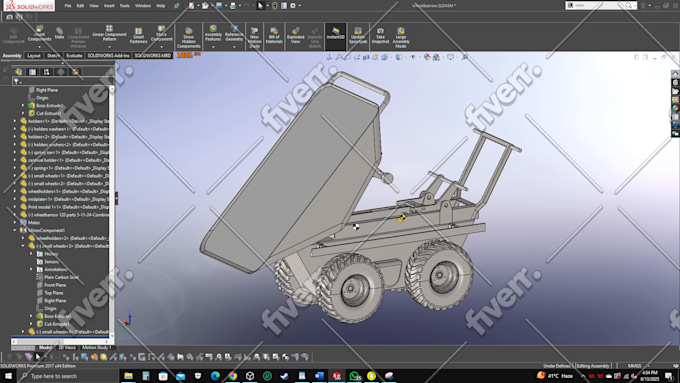
Task: Expand the Mates folder in tree
Action: [x=16, y=223]
